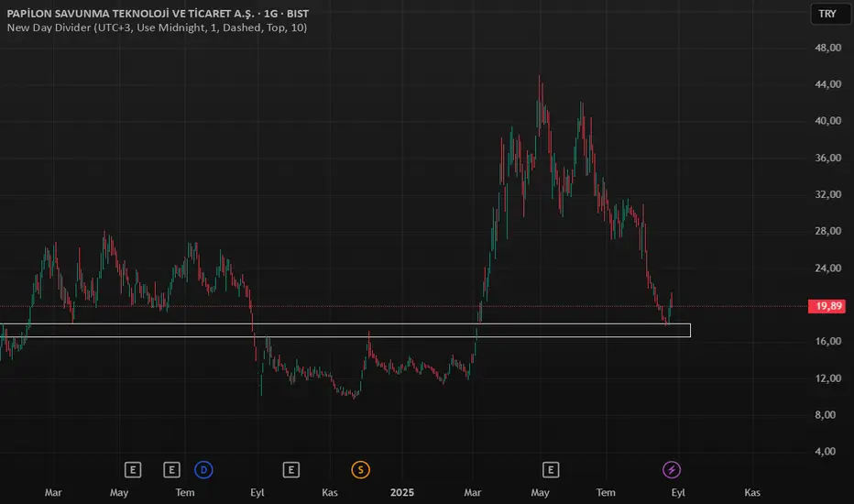
Task: Open the purple lightning event marker
Action: tap(672, 470)
